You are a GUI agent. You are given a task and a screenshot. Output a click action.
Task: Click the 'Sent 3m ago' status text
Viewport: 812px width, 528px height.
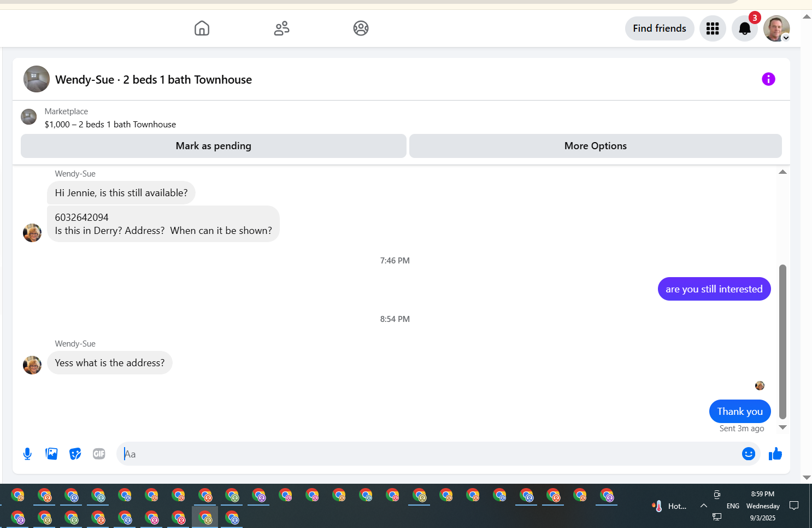tap(742, 429)
